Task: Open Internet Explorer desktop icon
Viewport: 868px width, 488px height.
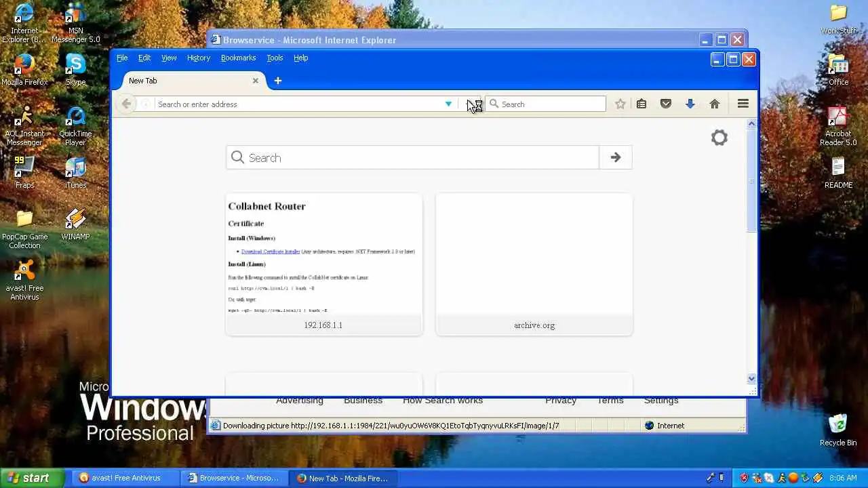Action: pyautogui.click(x=24, y=23)
